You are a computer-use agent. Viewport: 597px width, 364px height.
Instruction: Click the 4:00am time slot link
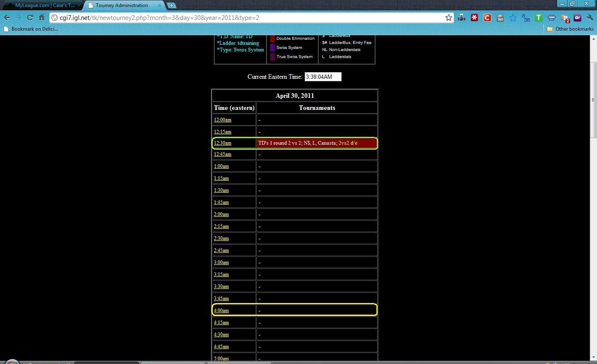(221, 311)
